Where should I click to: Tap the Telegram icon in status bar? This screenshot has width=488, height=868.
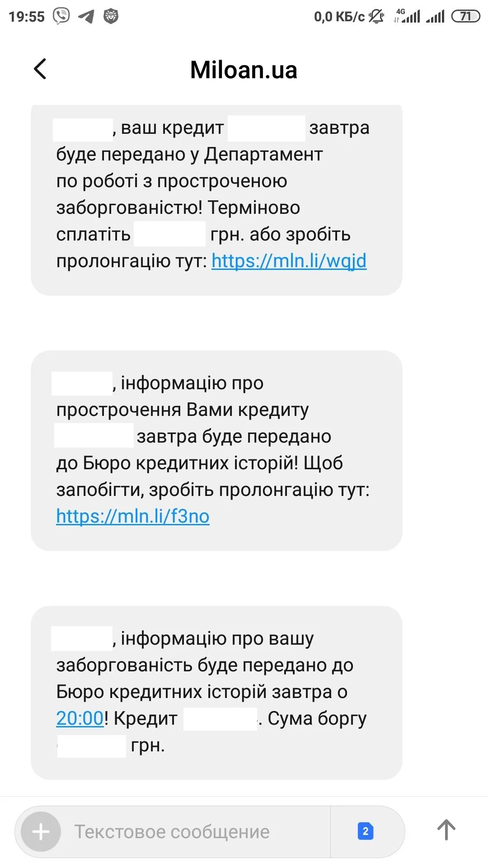[x=86, y=17]
